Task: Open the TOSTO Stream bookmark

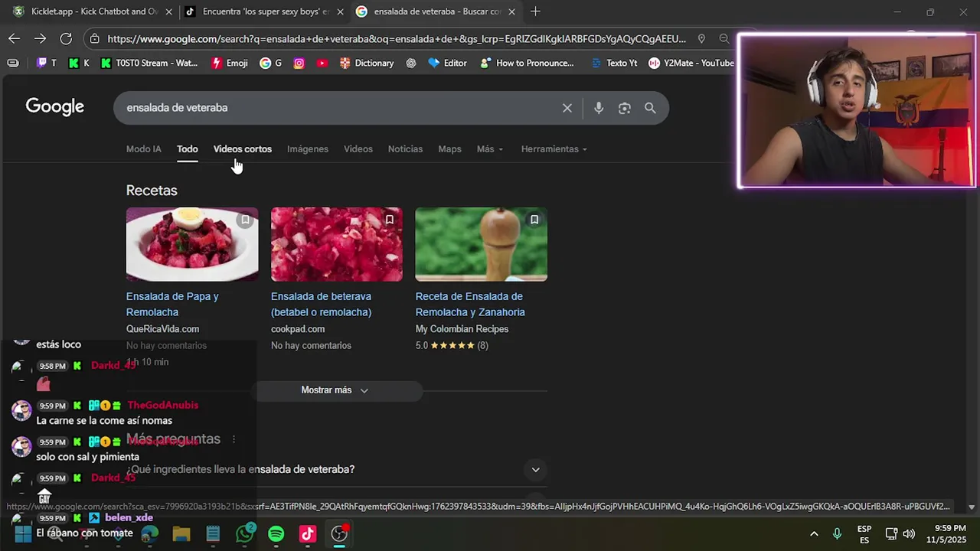Action: (149, 63)
